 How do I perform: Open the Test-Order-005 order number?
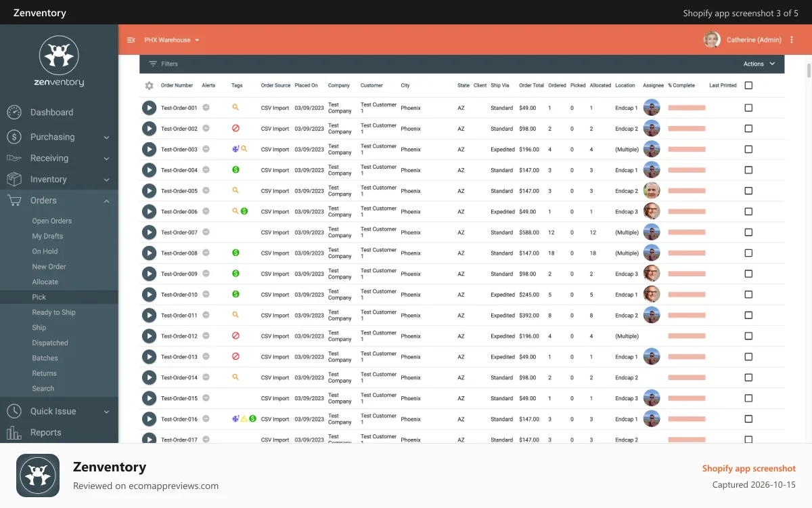click(x=179, y=191)
